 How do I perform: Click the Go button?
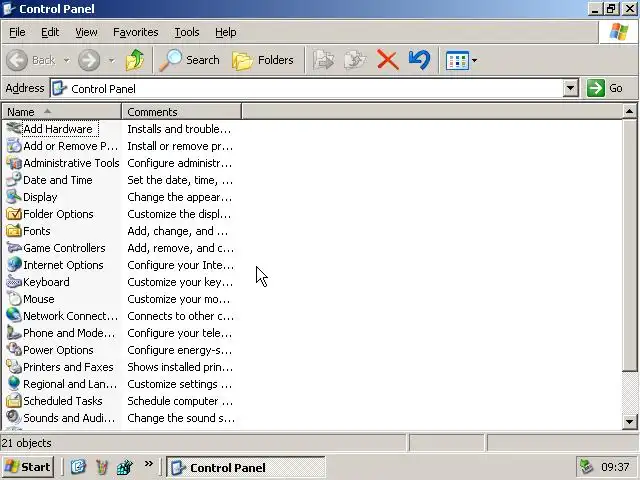tap(605, 88)
